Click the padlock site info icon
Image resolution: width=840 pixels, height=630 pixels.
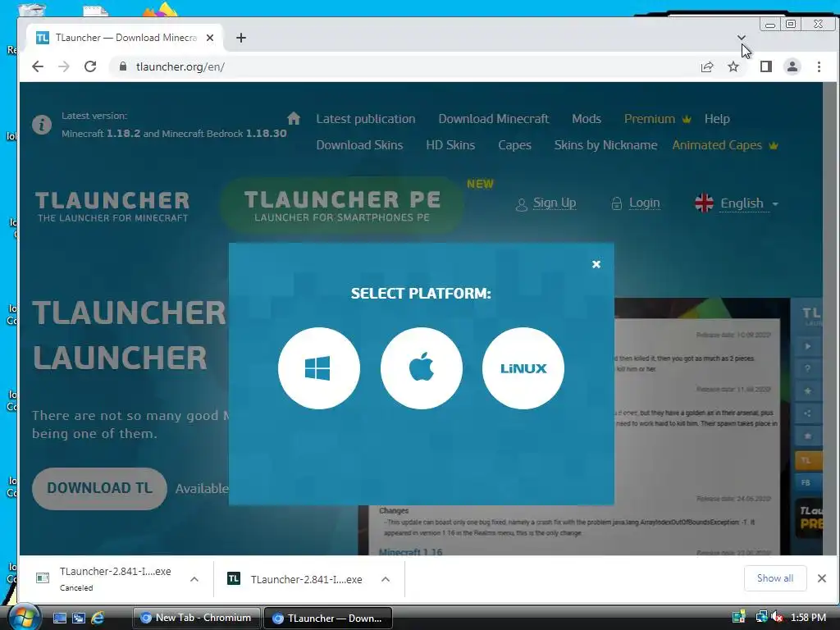[x=123, y=66]
